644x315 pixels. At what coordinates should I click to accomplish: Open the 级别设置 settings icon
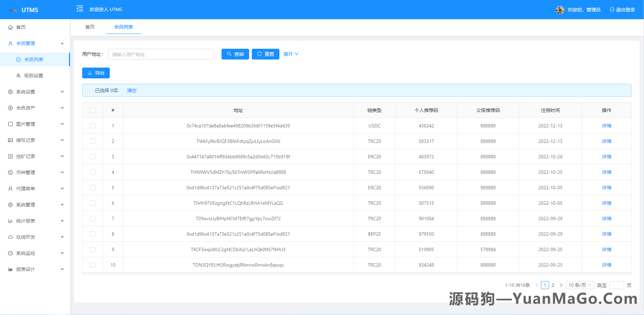[19, 75]
